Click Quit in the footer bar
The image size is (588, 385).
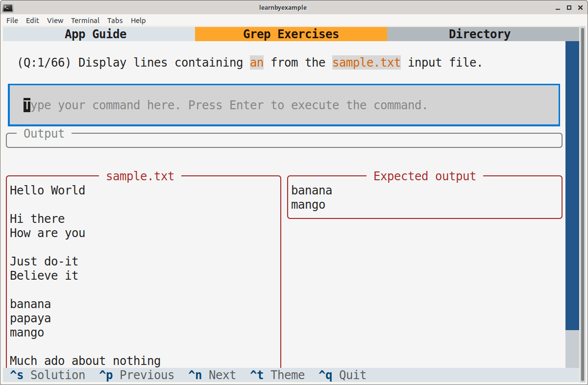tap(342, 375)
